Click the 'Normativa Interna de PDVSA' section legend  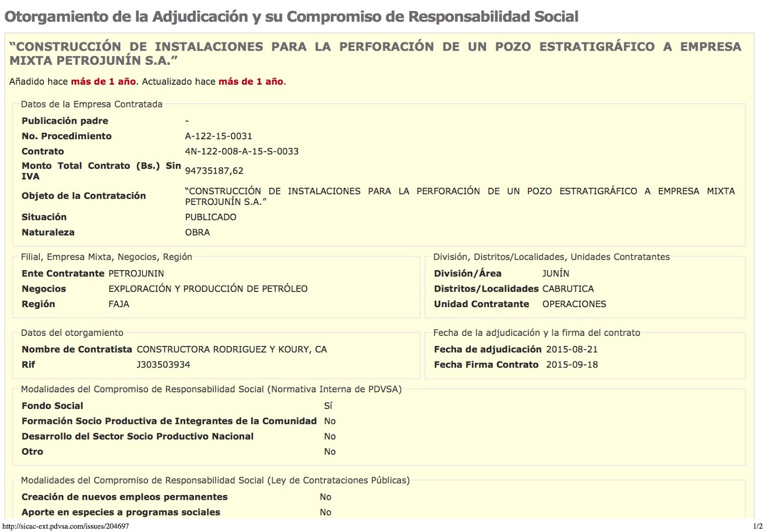tap(211, 389)
